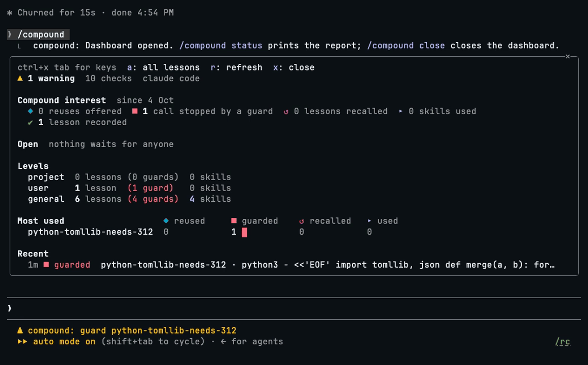Select the 'a: all lessons' shortcut
Screen dimensions: 588x365
(x=163, y=67)
